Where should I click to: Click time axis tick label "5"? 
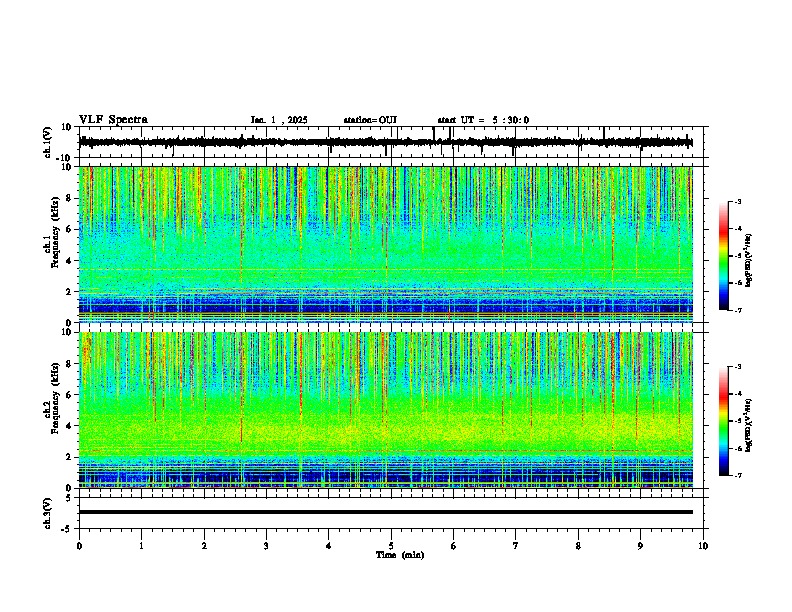click(391, 546)
